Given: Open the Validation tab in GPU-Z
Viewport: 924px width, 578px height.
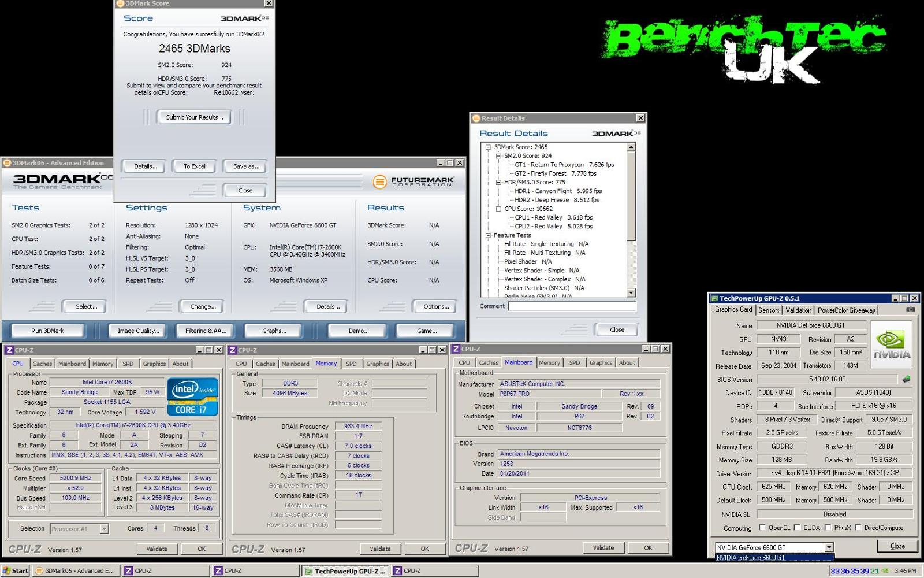Looking at the screenshot, I should click(x=798, y=310).
